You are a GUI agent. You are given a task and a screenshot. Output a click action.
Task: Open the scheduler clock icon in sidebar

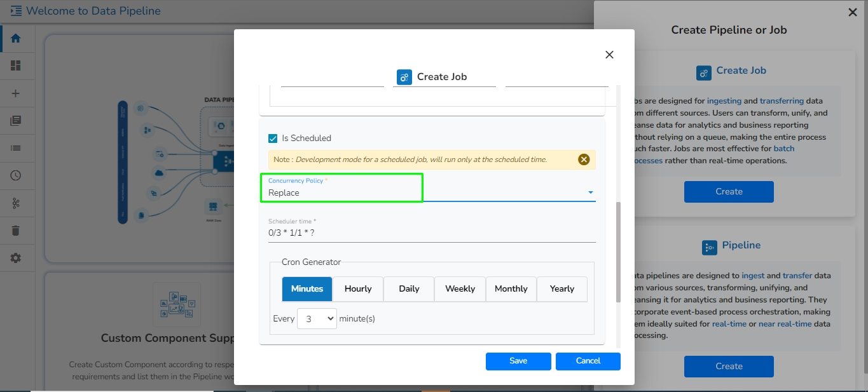click(x=16, y=175)
